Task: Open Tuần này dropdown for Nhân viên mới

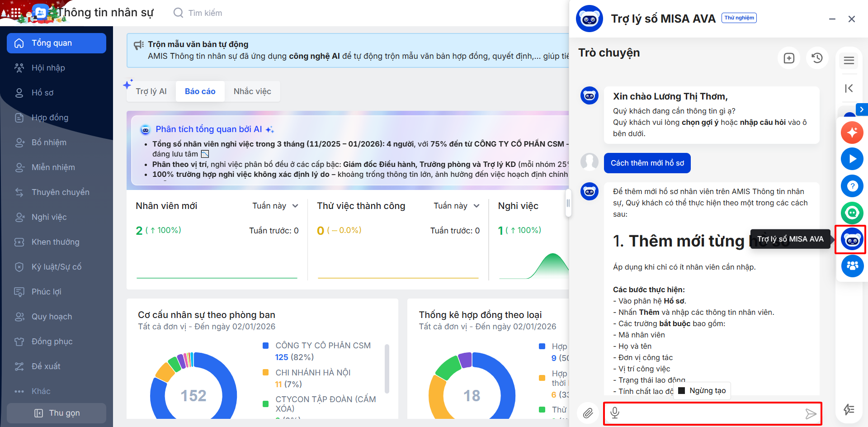Action: [x=275, y=206]
